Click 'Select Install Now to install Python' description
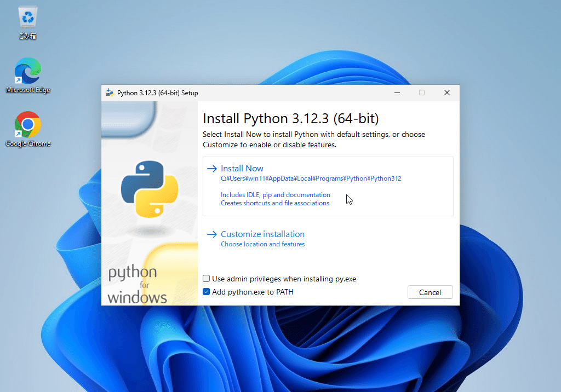Viewport: 561px width, 392px height. tap(314, 140)
